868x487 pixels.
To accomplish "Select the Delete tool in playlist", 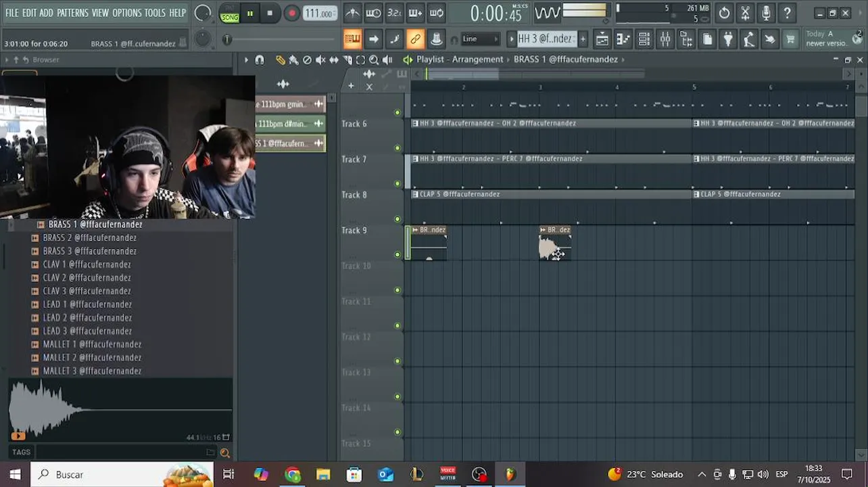I will [308, 60].
